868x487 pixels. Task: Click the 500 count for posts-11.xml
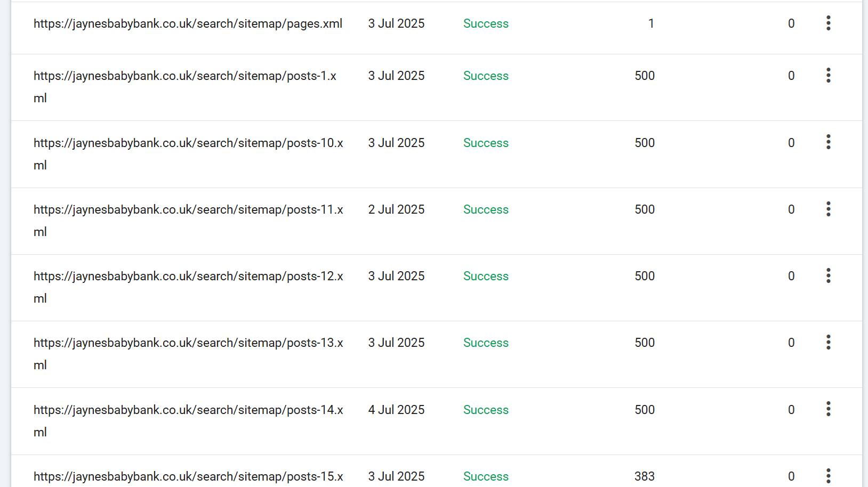click(645, 209)
